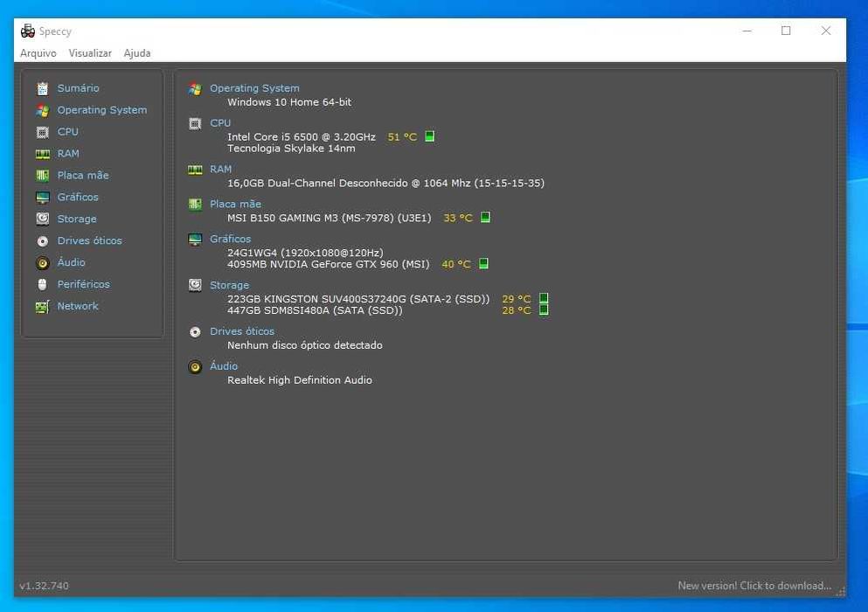Click the RAM icon in summary panel
Image resolution: width=868 pixels, height=612 pixels.
coord(195,170)
